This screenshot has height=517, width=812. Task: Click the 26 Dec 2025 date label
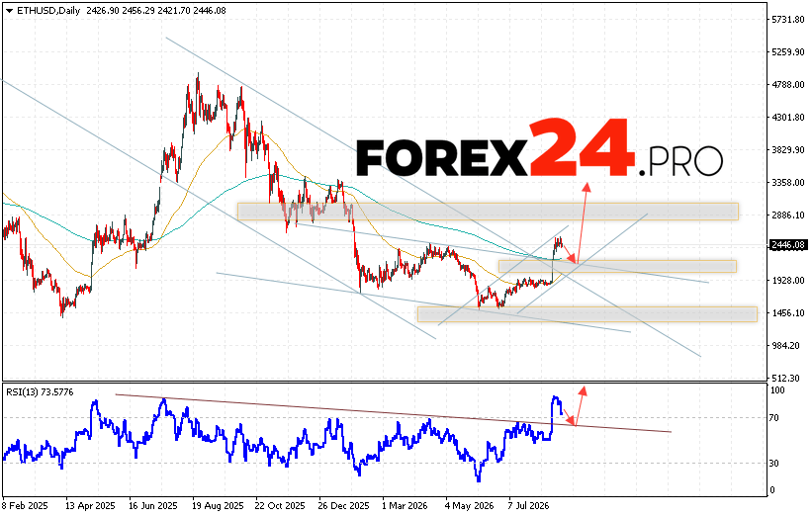tap(344, 505)
